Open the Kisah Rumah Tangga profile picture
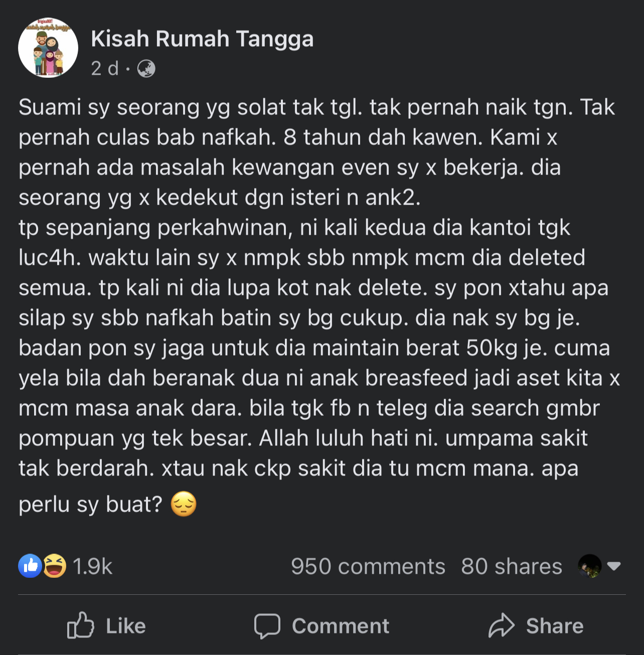Viewport: 644px width, 655px height. (48, 48)
